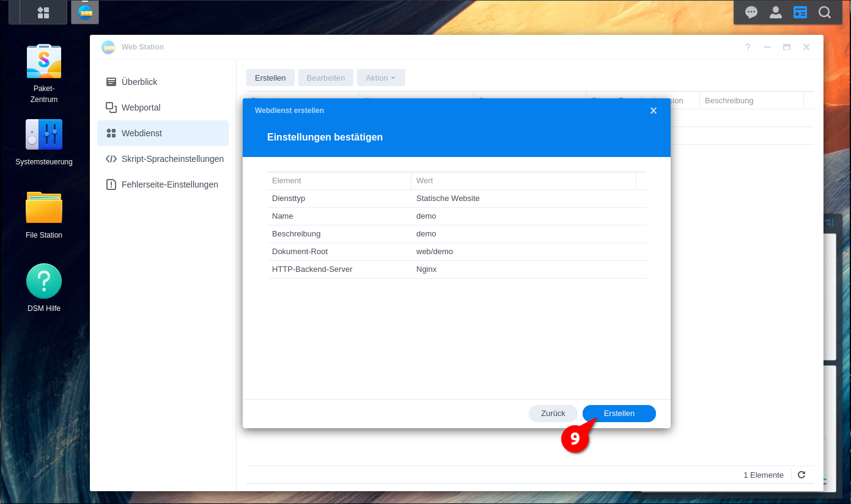Viewport: 851px width, 504px height.
Task: Open Systemsteuerung from the desktop
Action: click(43, 135)
